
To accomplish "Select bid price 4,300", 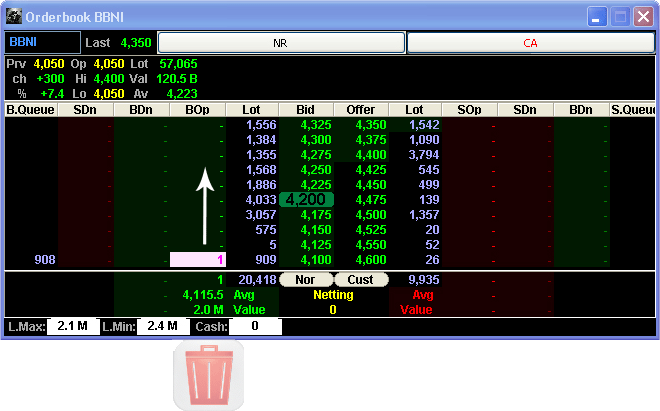I will pos(316,140).
